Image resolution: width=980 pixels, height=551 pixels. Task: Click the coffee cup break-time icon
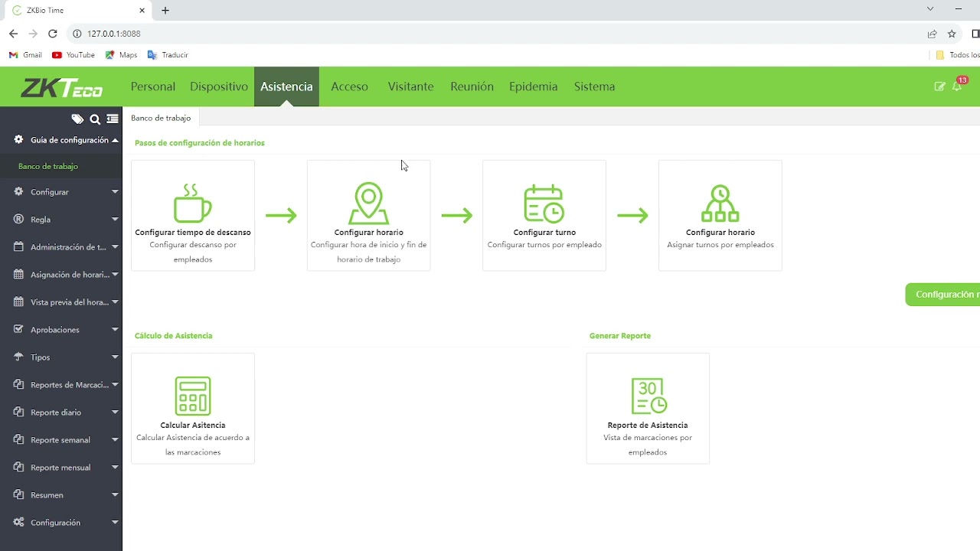pos(193,203)
